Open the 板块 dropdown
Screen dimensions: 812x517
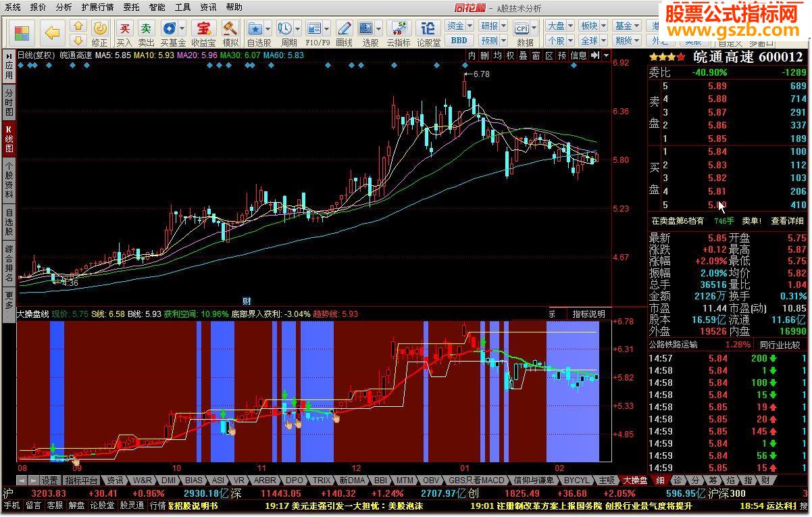click(x=593, y=26)
